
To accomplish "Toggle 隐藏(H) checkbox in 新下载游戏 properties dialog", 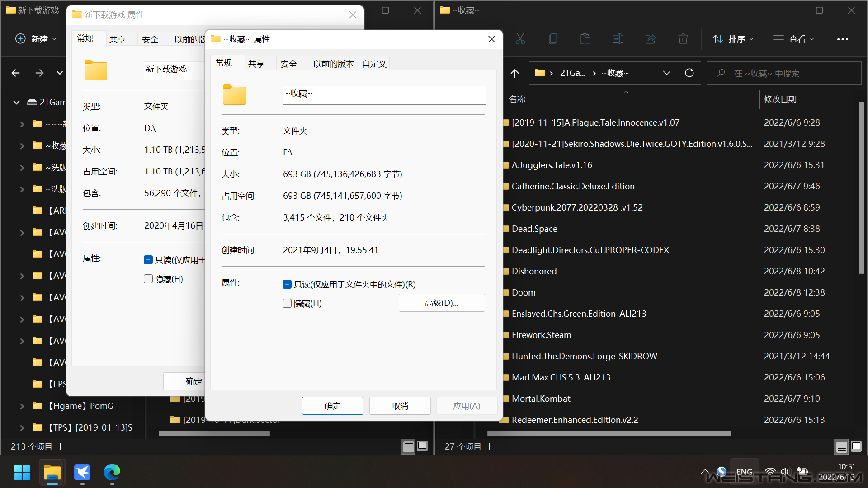I will [148, 279].
